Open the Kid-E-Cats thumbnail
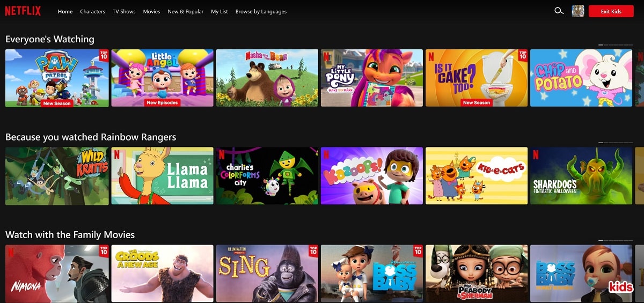This screenshot has width=644, height=303. tap(477, 176)
